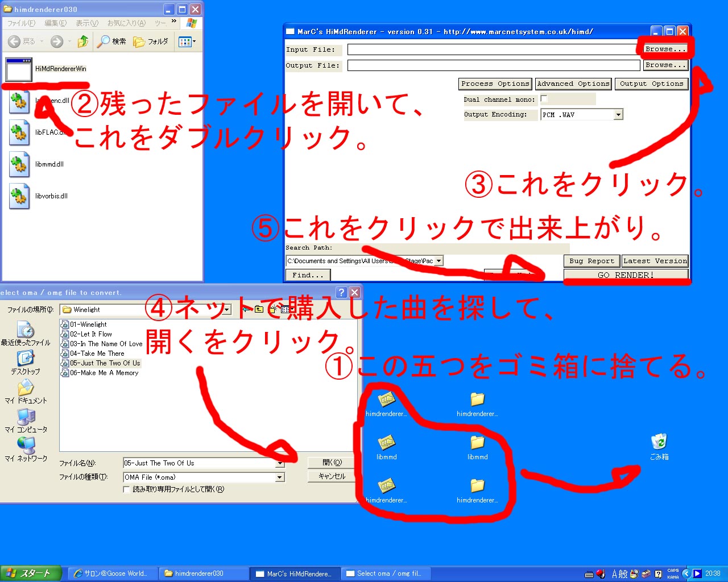
Task: Select the libFLAC.dll file icon
Action: [x=19, y=133]
